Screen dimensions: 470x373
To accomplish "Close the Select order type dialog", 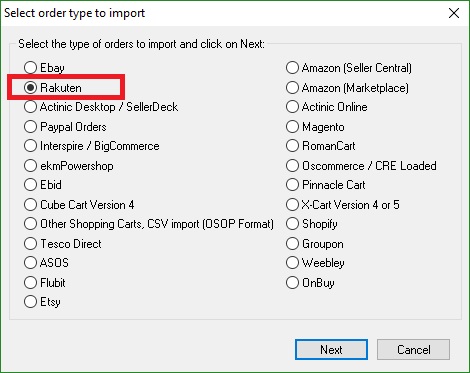I will click(454, 13).
